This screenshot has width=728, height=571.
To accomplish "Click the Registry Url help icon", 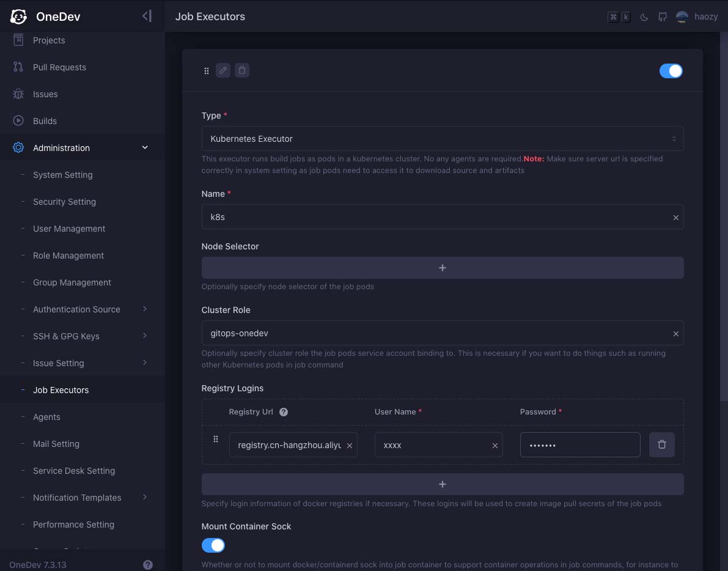I will (x=284, y=412).
